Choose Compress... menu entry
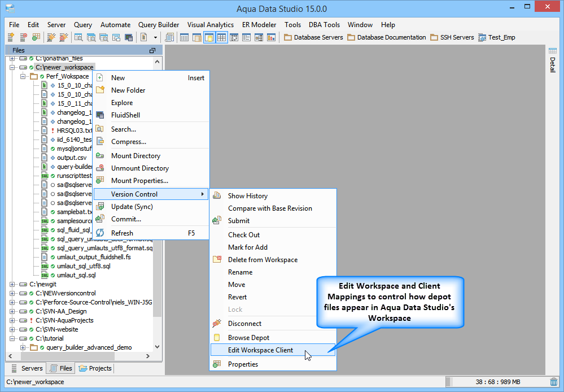The width and height of the screenshot is (564, 392). click(x=151, y=142)
